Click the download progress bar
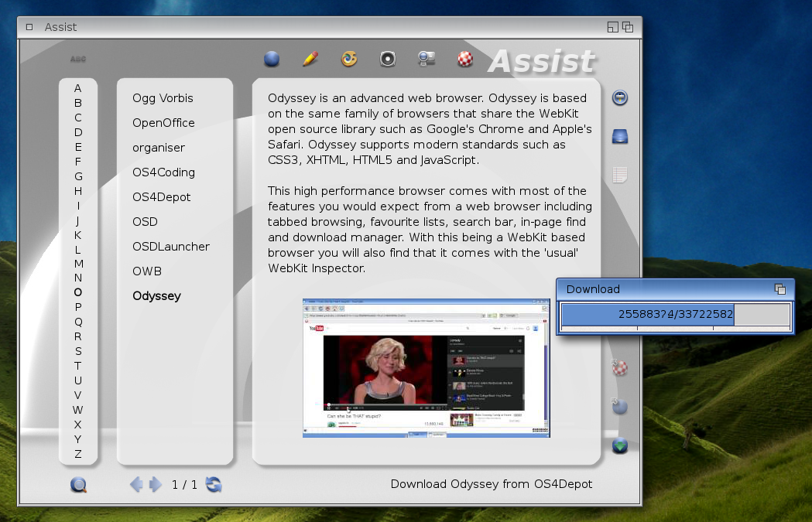 coord(676,314)
